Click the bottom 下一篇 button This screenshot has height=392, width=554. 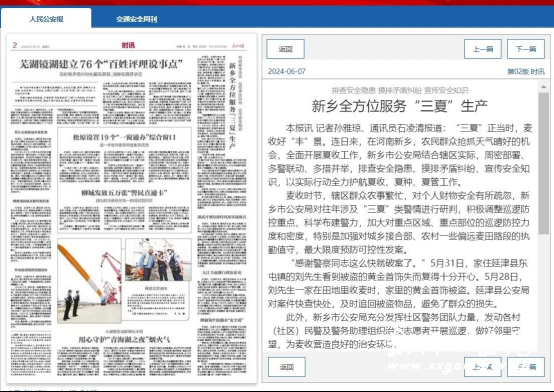(x=526, y=367)
